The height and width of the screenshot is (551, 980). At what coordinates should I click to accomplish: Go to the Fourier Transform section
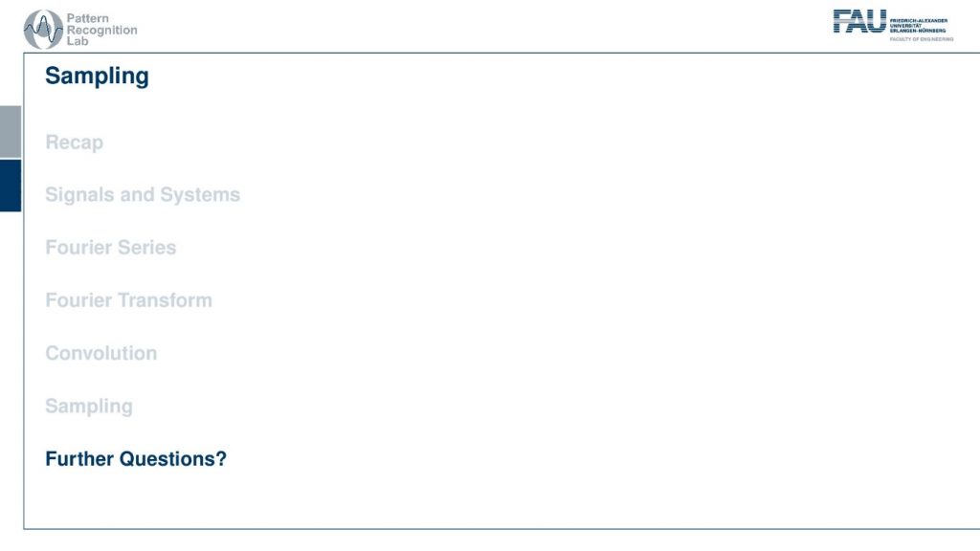pos(129,300)
